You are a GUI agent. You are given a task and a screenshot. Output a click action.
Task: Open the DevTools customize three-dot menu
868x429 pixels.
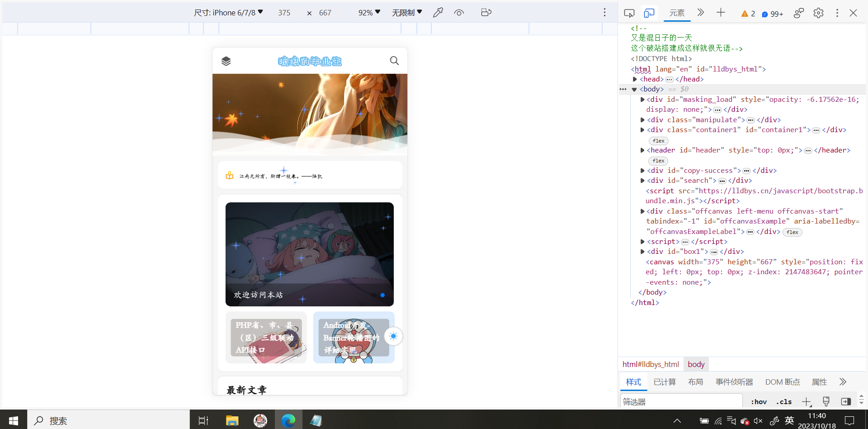837,13
